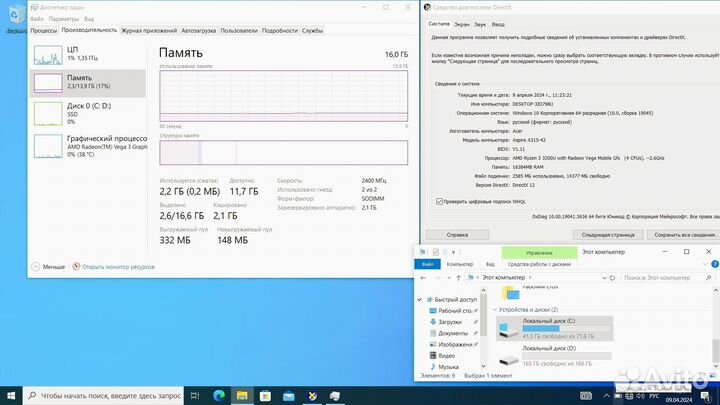Open the blue Файл tab in Explorer
Image resolution: width=720 pixels, height=405 pixels.
(428, 264)
